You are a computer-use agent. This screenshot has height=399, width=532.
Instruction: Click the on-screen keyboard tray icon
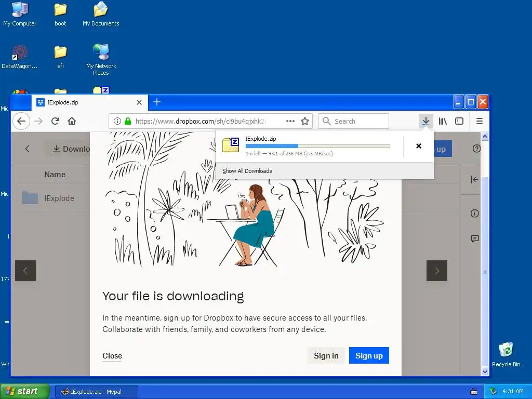coord(474,392)
